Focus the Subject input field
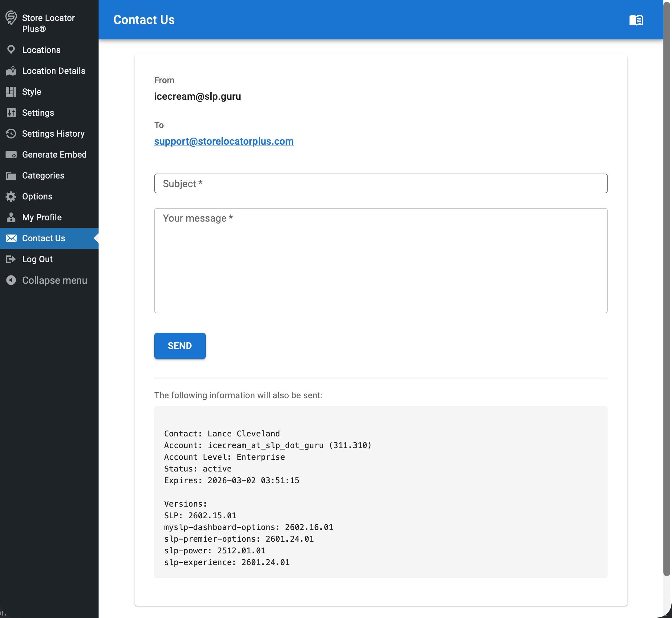Viewport: 672px width, 618px height. (x=381, y=183)
